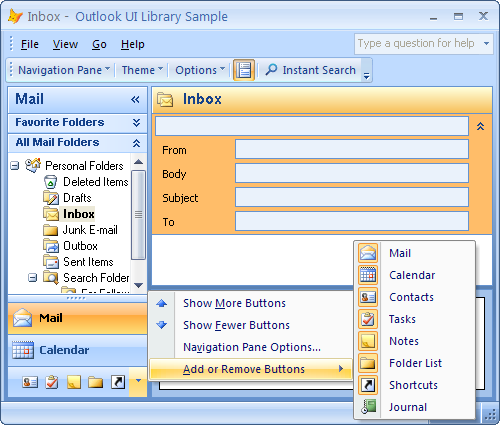The width and height of the screenshot is (500, 425).
Task: Click the folder tree scrollbar thumb
Action: point(138,215)
